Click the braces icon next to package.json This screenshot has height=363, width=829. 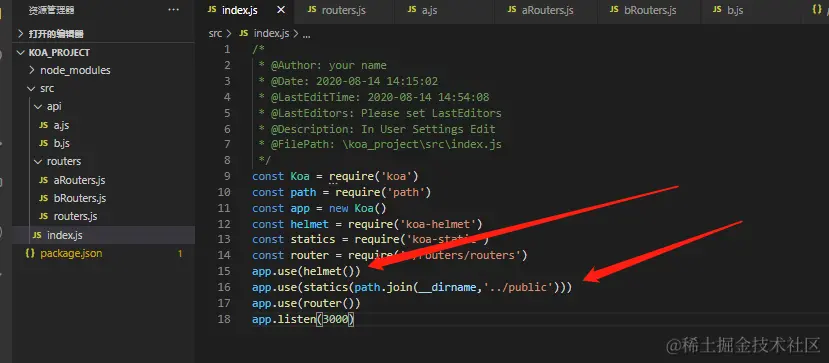coord(30,254)
